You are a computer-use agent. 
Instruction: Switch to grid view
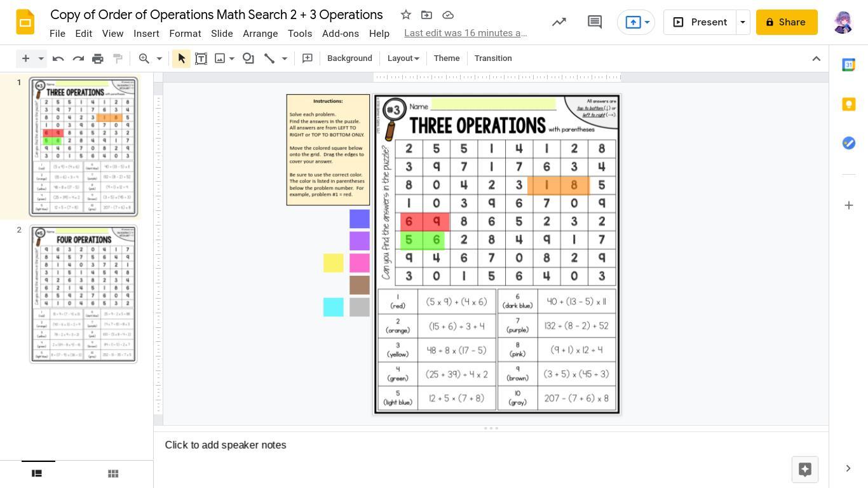pos(113,473)
